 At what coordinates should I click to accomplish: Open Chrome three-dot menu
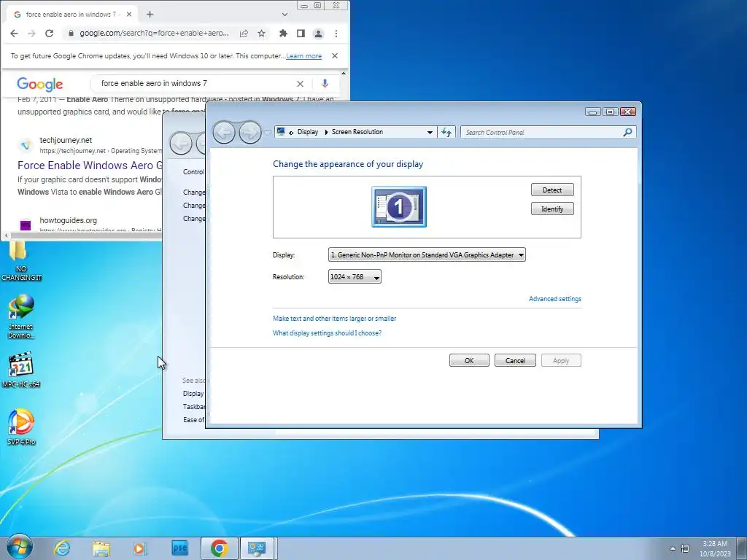click(x=336, y=34)
